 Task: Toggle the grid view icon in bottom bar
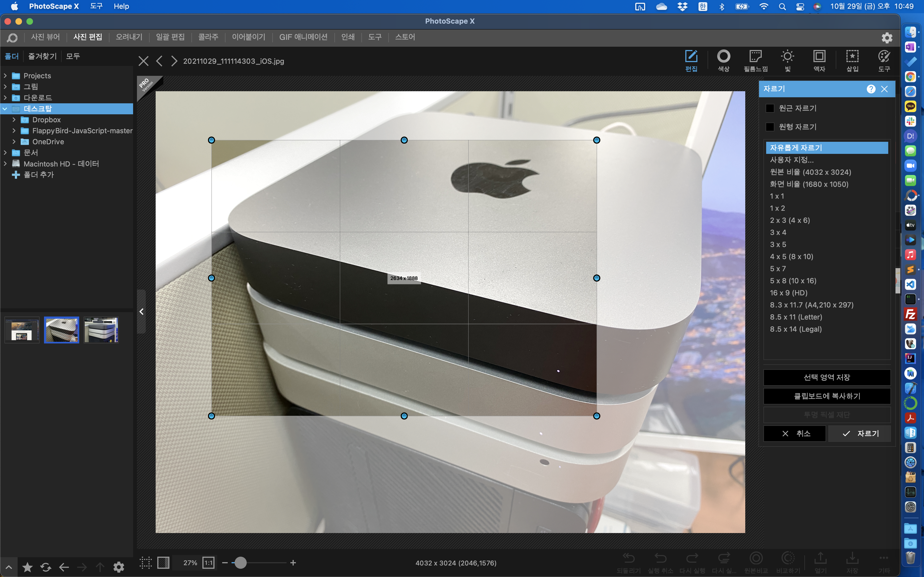145,562
